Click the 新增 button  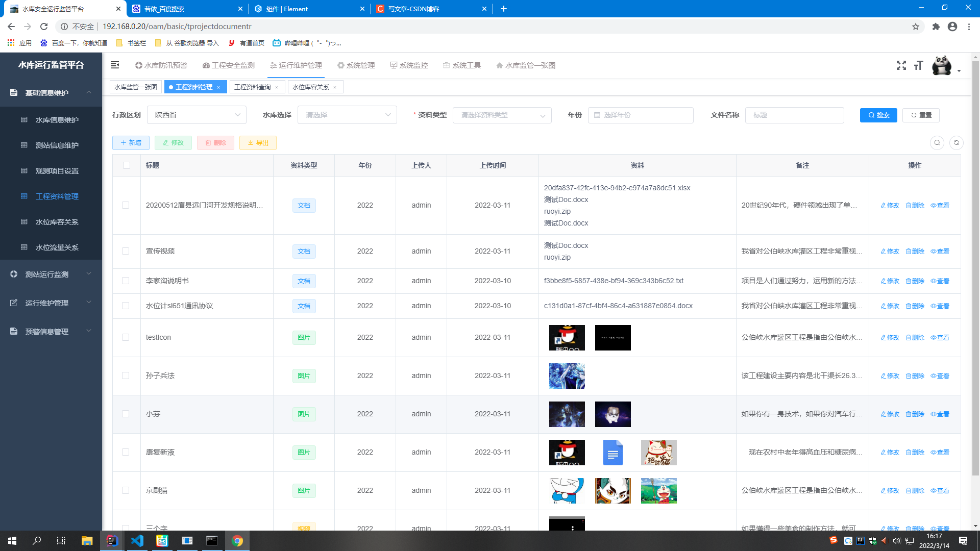pyautogui.click(x=131, y=143)
